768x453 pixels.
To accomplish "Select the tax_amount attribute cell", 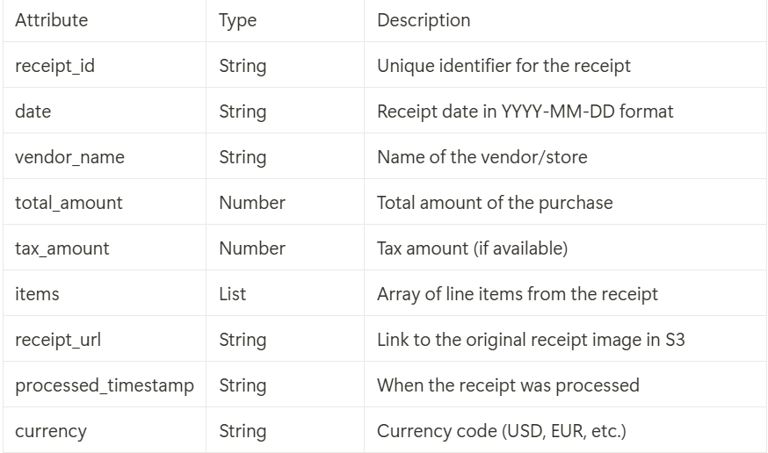I will tap(63, 248).
